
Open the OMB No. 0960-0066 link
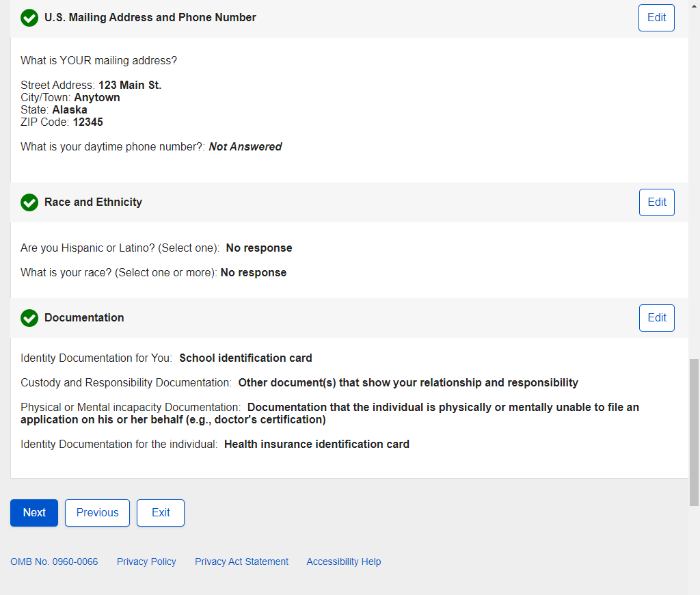tap(54, 561)
